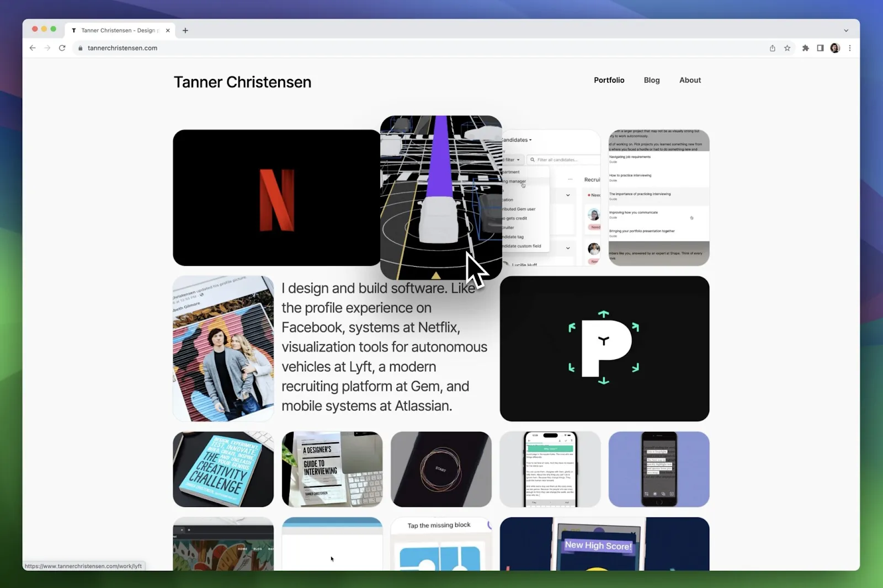
Task: Open the Netflix logo project thumbnail
Action: pyautogui.click(x=276, y=197)
